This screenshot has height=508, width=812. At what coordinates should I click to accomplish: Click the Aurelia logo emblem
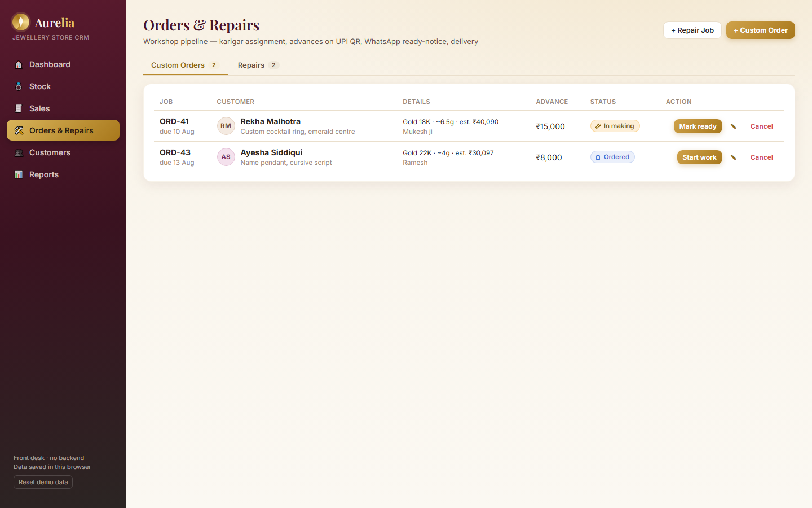(x=21, y=22)
